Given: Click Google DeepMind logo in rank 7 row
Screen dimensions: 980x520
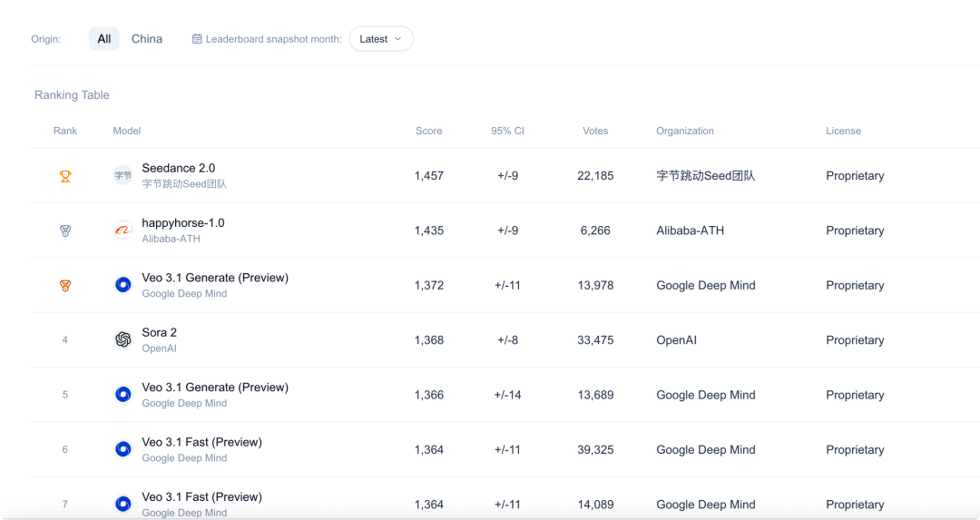Looking at the screenshot, I should tap(123, 504).
